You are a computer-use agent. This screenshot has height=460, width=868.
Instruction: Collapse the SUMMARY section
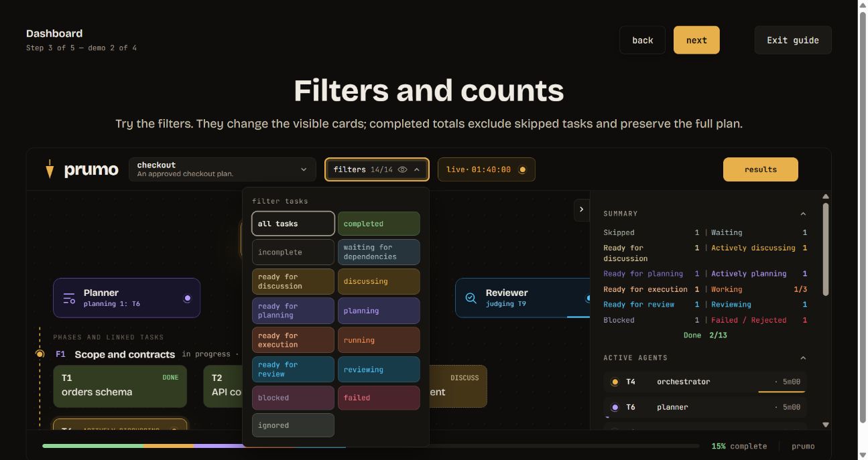point(803,214)
